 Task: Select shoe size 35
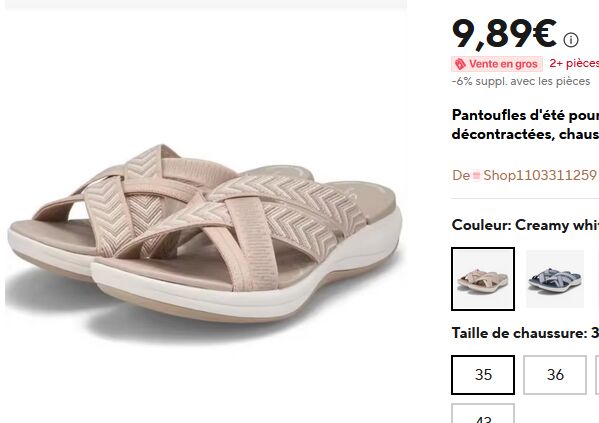pyautogui.click(x=483, y=375)
